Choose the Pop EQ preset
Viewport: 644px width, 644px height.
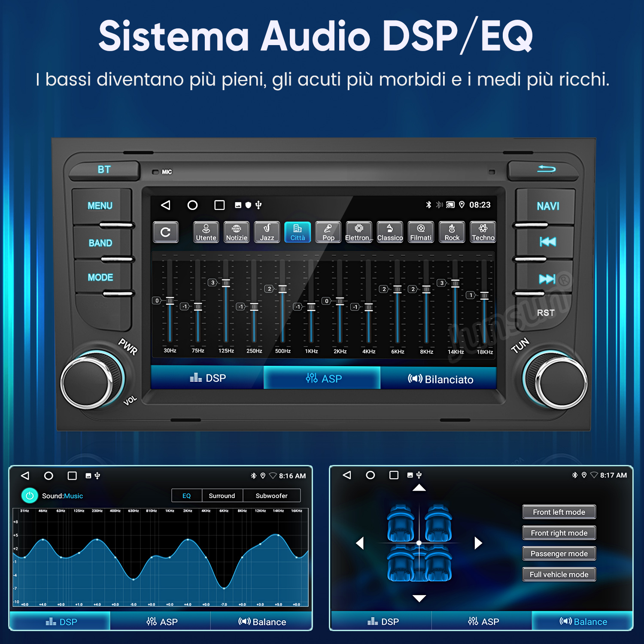click(328, 232)
